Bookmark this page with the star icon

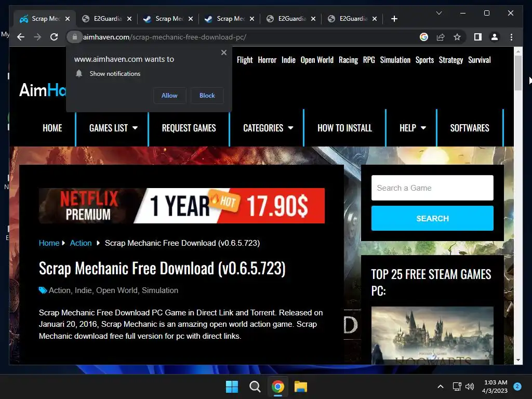point(457,37)
